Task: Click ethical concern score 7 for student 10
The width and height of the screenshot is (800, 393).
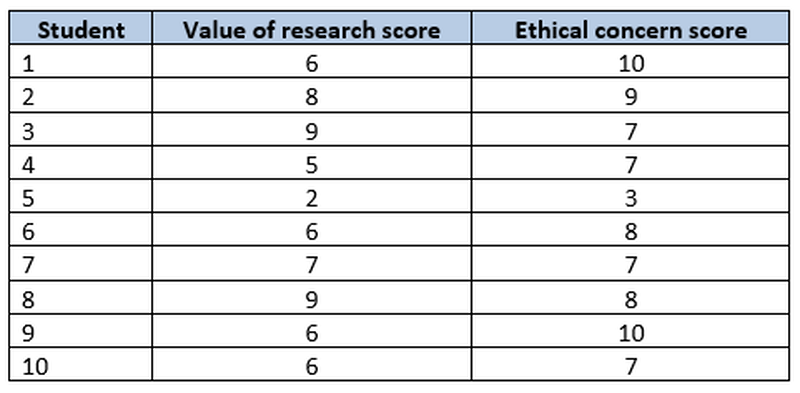Action: [631, 366]
